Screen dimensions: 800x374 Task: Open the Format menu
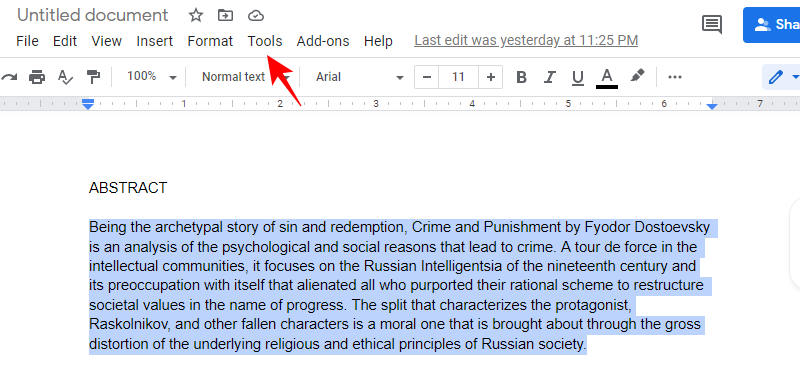click(x=210, y=41)
